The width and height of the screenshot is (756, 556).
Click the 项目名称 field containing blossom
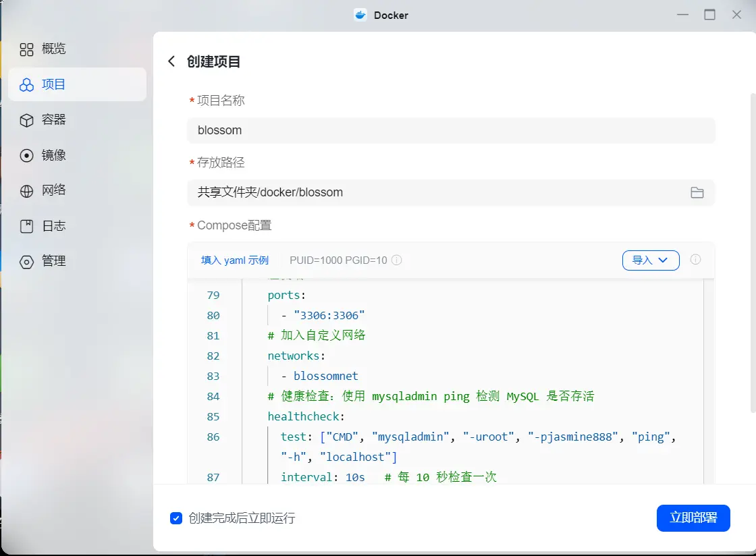point(451,131)
